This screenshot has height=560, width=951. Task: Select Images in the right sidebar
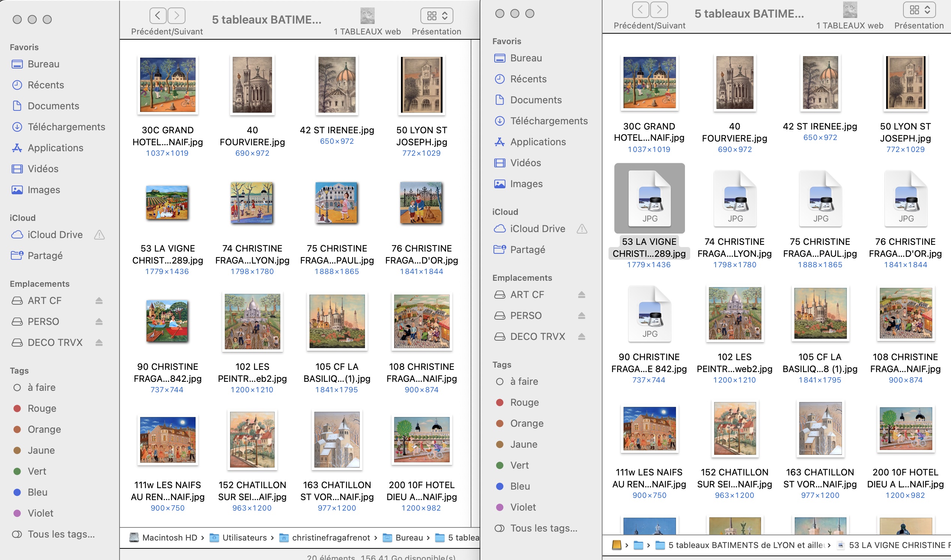click(526, 184)
